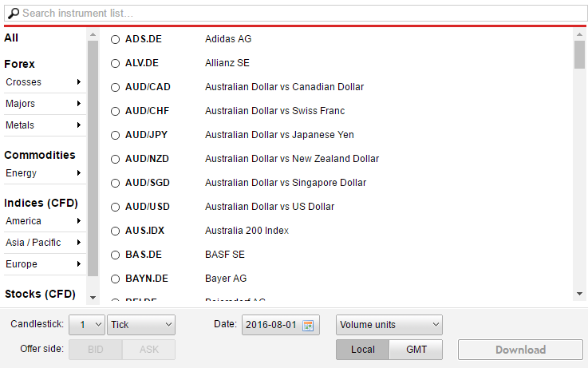Click the text 'Australian Dollar vs Swiss Franc'
Viewport: 588px width, 368px height.
(275, 111)
